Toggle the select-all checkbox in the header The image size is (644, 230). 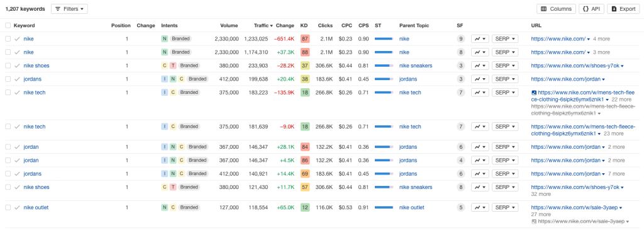pos(8,25)
